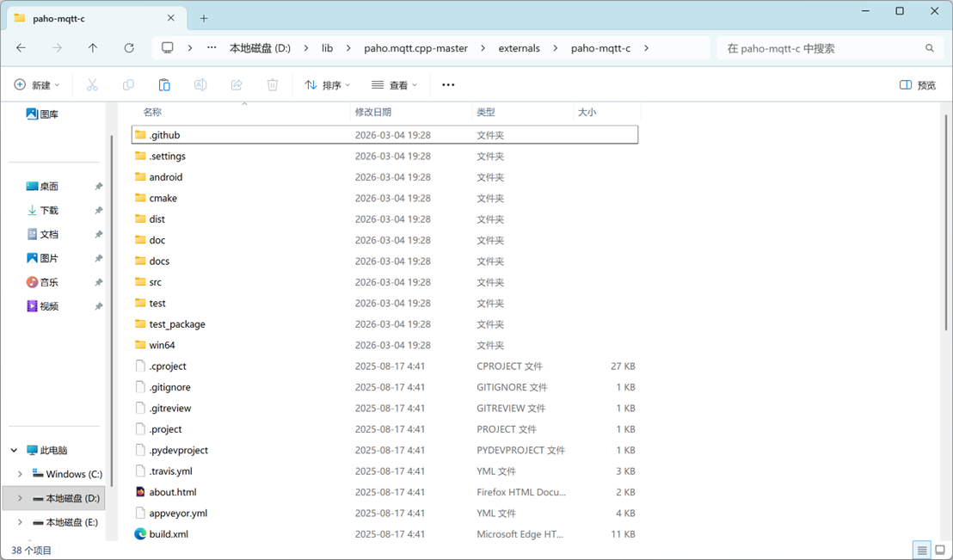This screenshot has height=560, width=953.
Task: Close the paho-mqtt-c tab
Action: click(171, 18)
